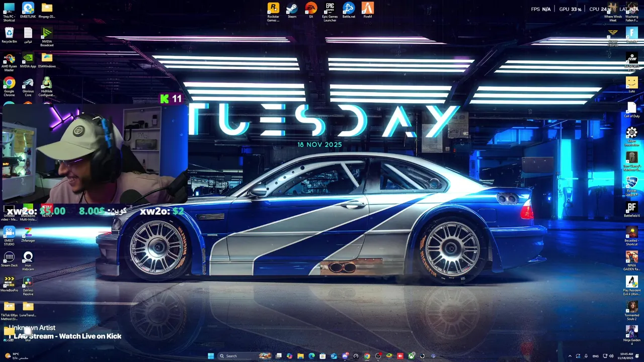The width and height of the screenshot is (644, 362).
Task: Launch Steam from the desktop
Action: [x=292, y=11]
